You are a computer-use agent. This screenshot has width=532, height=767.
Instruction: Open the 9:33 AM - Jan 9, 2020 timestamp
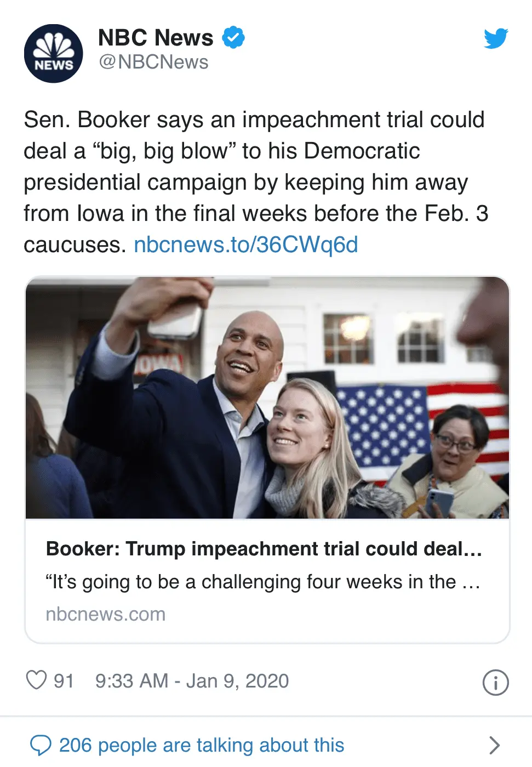(x=192, y=681)
